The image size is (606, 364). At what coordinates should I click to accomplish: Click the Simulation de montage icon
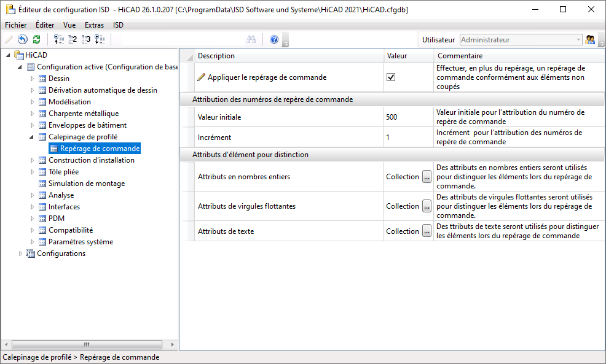[42, 184]
